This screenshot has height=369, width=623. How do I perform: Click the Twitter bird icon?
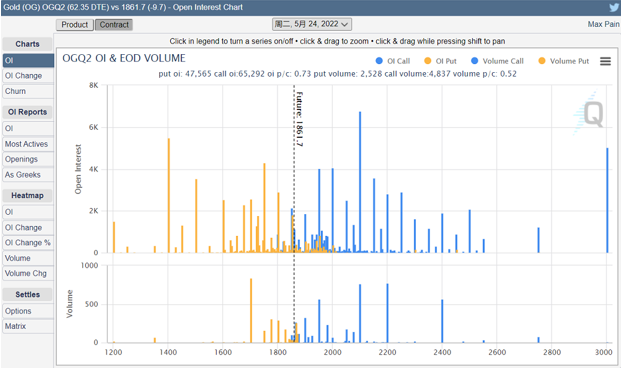click(614, 8)
